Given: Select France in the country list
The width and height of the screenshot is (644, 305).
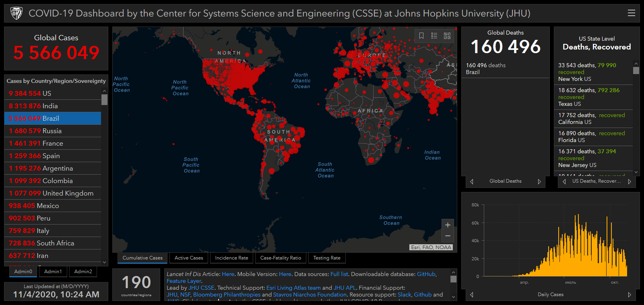Looking at the screenshot, I should tap(53, 143).
